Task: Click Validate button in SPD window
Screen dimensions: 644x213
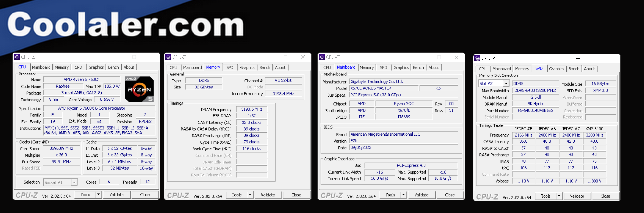Action: pos(577,196)
